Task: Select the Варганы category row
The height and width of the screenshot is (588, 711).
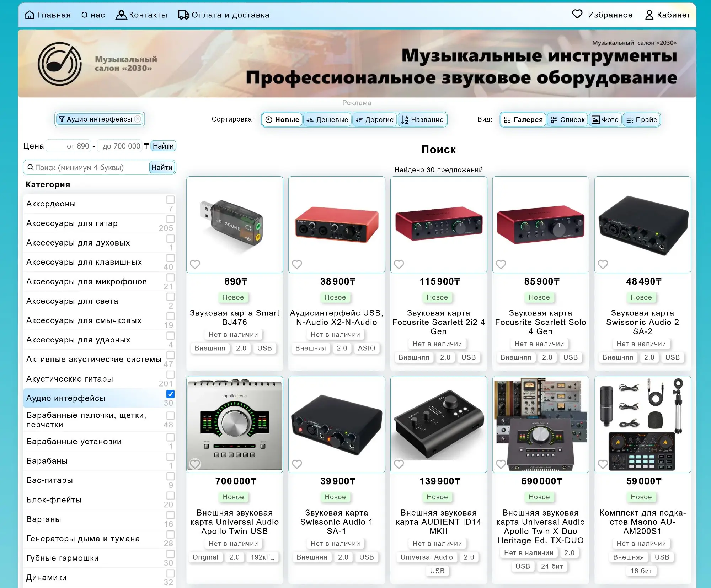Action: click(x=99, y=519)
